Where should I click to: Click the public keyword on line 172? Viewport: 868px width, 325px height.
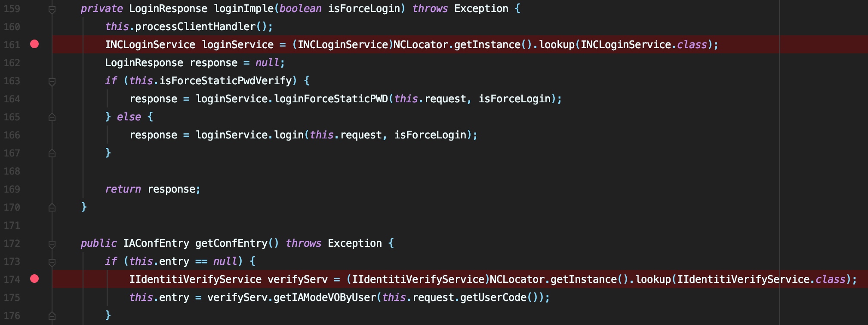98,243
